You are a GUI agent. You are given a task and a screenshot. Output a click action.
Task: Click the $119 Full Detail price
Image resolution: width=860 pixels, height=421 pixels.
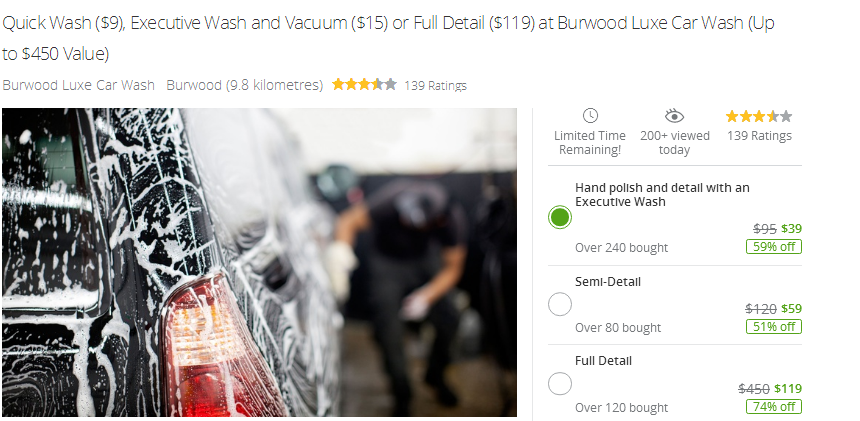[x=788, y=389]
